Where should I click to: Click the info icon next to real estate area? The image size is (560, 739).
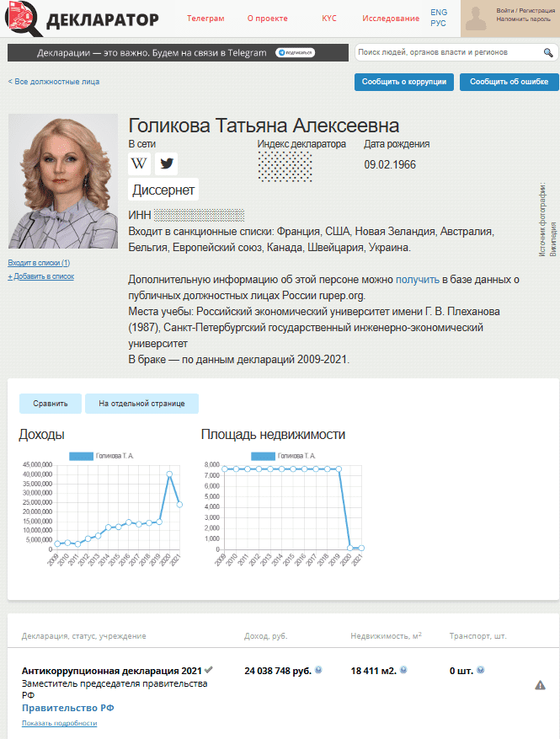[x=403, y=671]
